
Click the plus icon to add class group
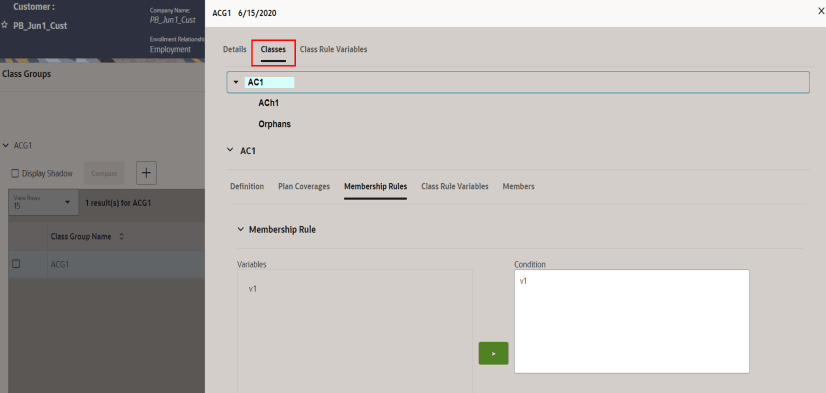[146, 173]
